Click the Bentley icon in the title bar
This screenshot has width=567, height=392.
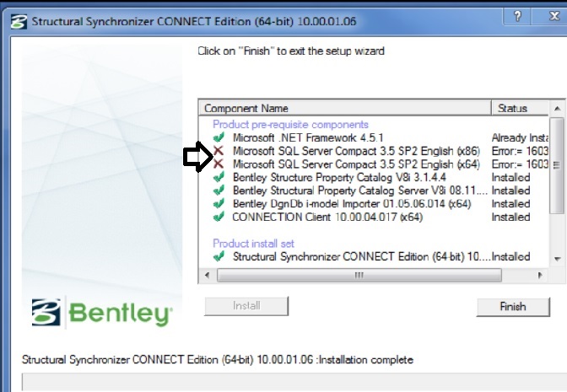click(19, 21)
